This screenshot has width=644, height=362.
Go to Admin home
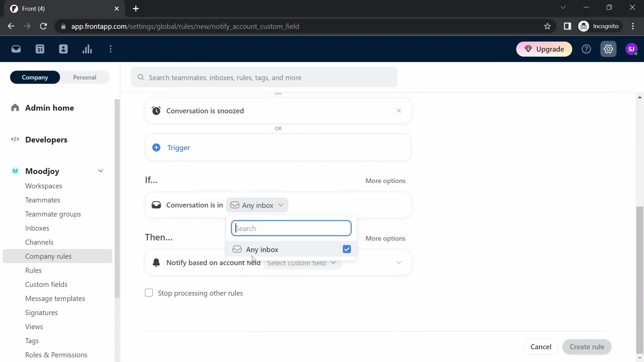tap(50, 108)
